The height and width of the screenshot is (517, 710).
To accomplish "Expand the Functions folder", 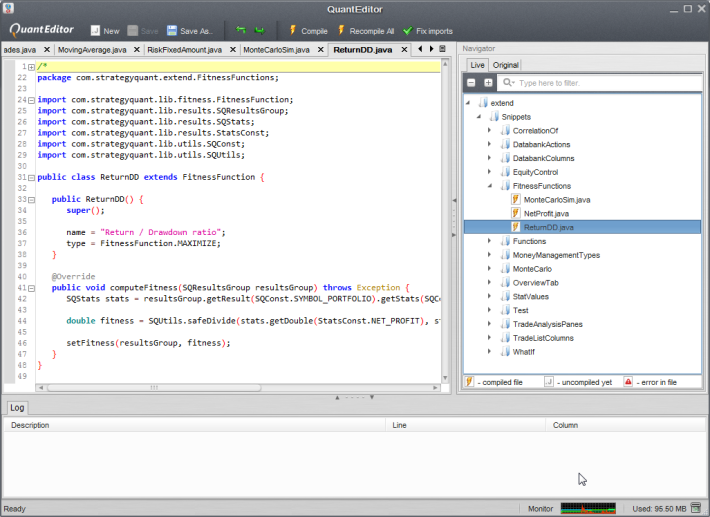I will 489,241.
